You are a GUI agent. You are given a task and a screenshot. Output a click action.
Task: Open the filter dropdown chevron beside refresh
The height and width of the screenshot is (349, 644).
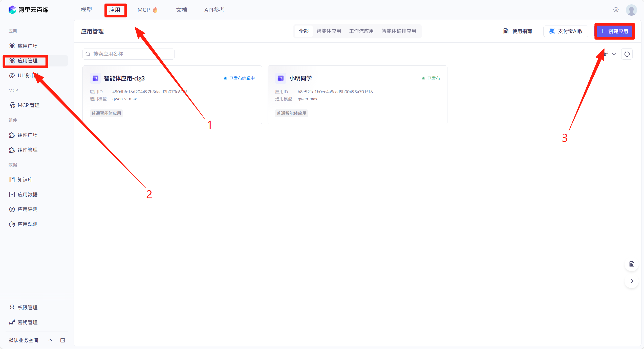click(x=614, y=54)
